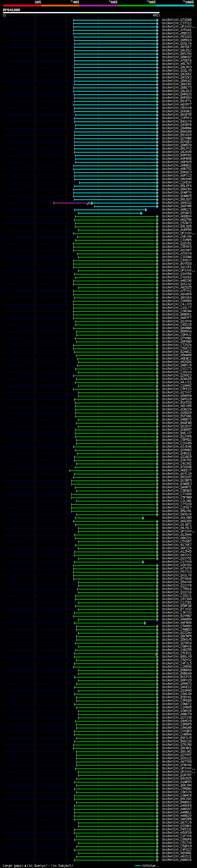Screen dimensions: 197x868
Task: Select hit label UniRef100_P57703
Action: coord(177,572)
